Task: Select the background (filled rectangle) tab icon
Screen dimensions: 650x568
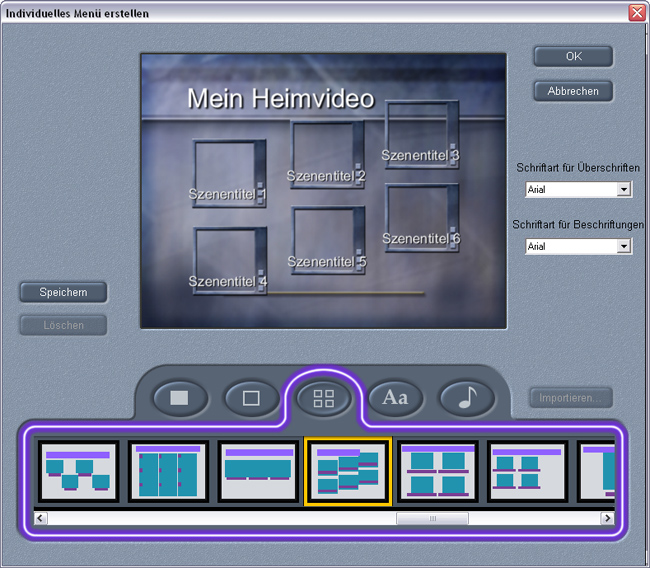Action: 180,398
